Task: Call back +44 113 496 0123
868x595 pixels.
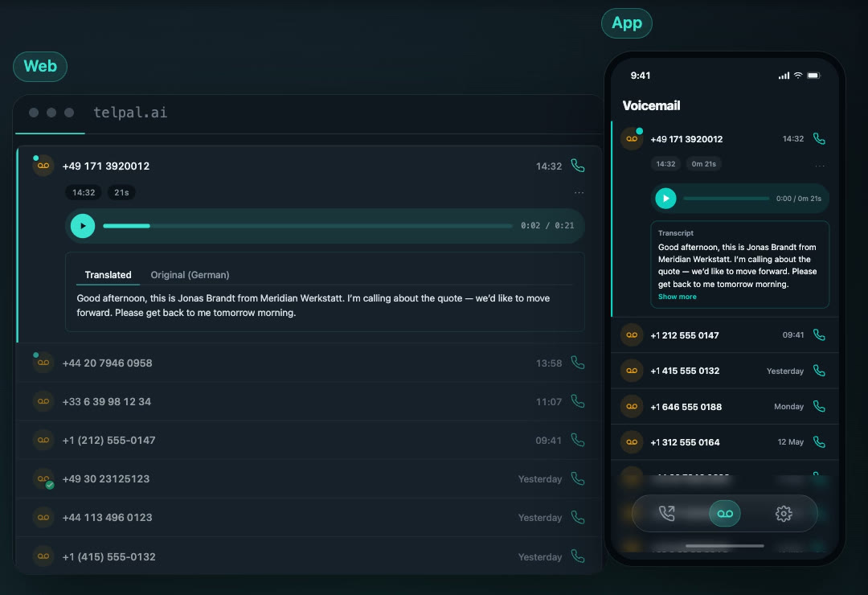Action: (x=577, y=518)
